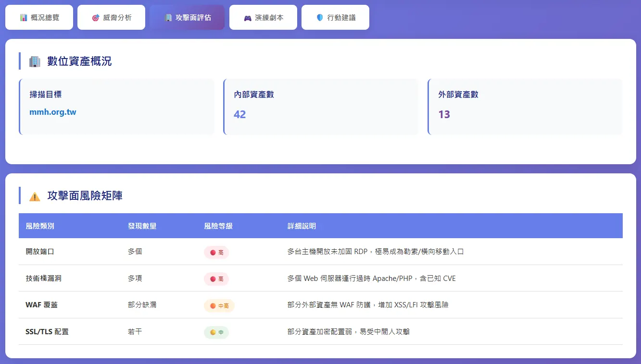641x364 pixels.
Task: Click the building icon beside 數位資產概況
Action: point(35,61)
